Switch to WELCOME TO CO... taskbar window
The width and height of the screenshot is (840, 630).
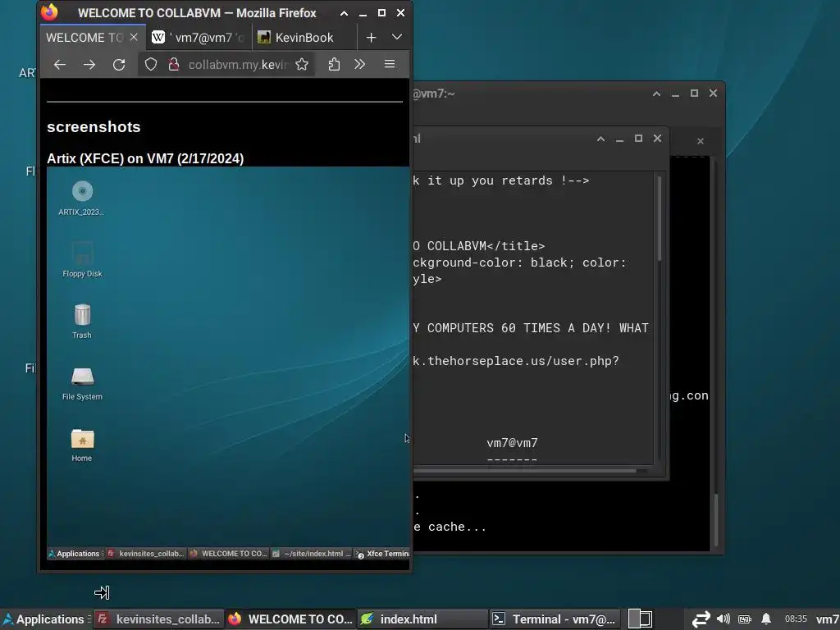coord(290,619)
